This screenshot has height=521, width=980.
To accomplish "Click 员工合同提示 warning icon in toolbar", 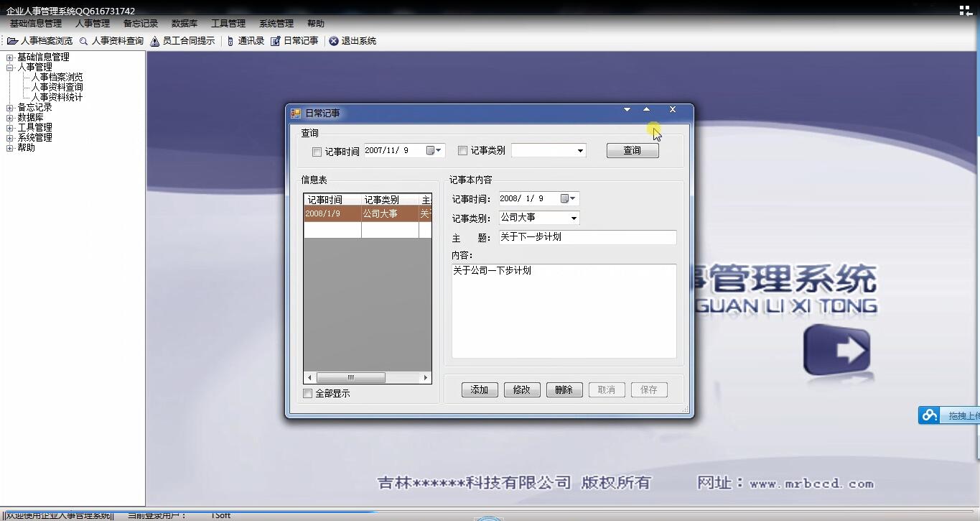I will 154,41.
